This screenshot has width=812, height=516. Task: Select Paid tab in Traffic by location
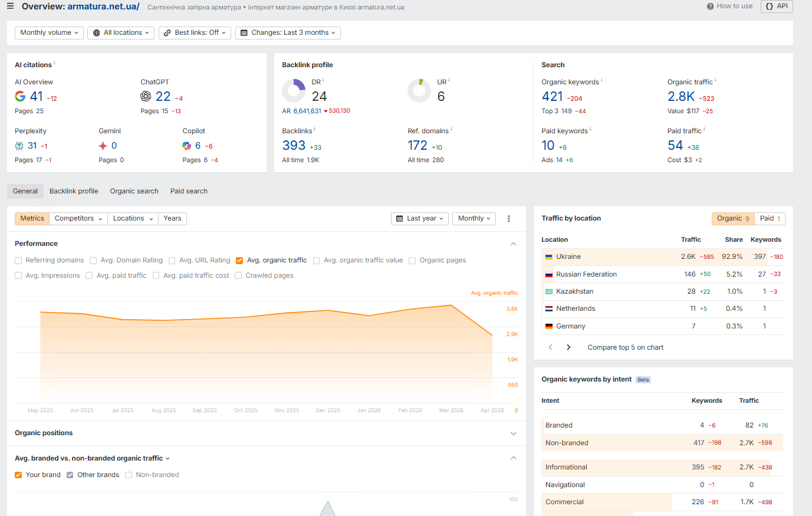click(x=770, y=219)
